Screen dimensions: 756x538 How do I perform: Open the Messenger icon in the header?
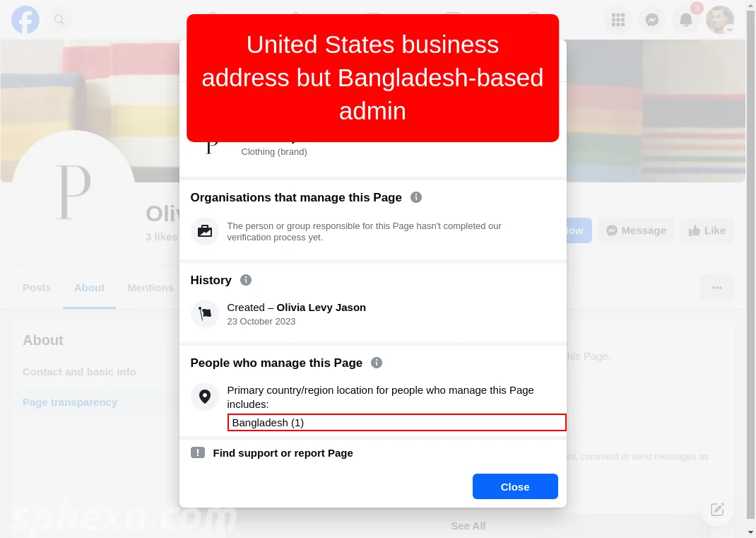(652, 20)
